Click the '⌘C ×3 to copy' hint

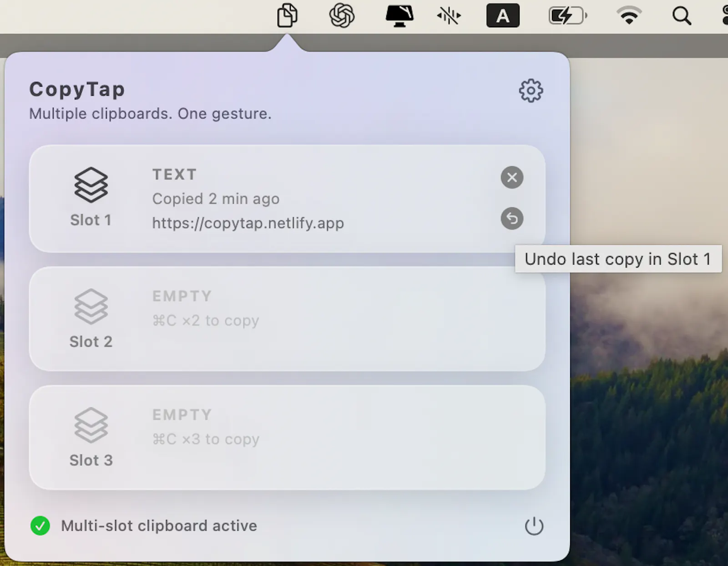(x=206, y=439)
